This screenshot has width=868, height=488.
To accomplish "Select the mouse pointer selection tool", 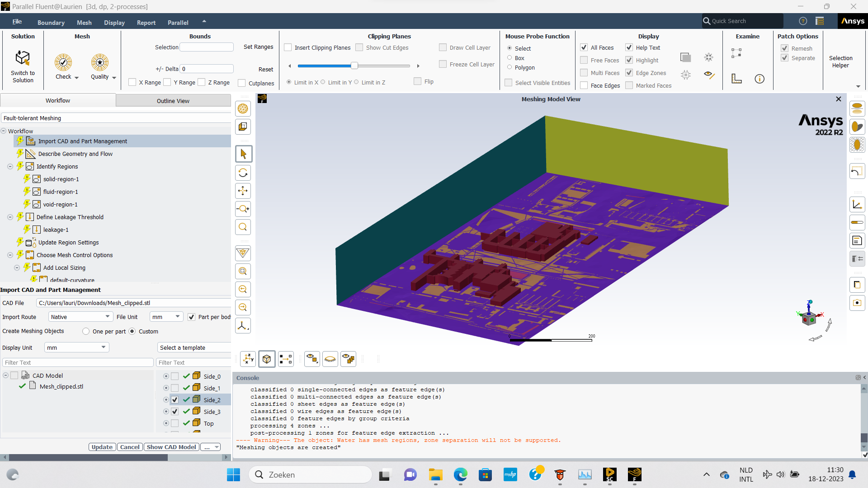I will pyautogui.click(x=243, y=154).
